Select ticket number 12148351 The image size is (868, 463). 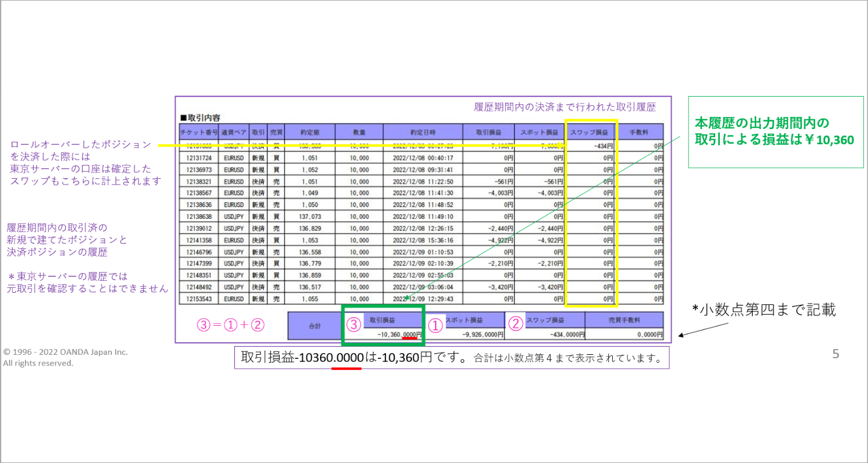(x=199, y=275)
